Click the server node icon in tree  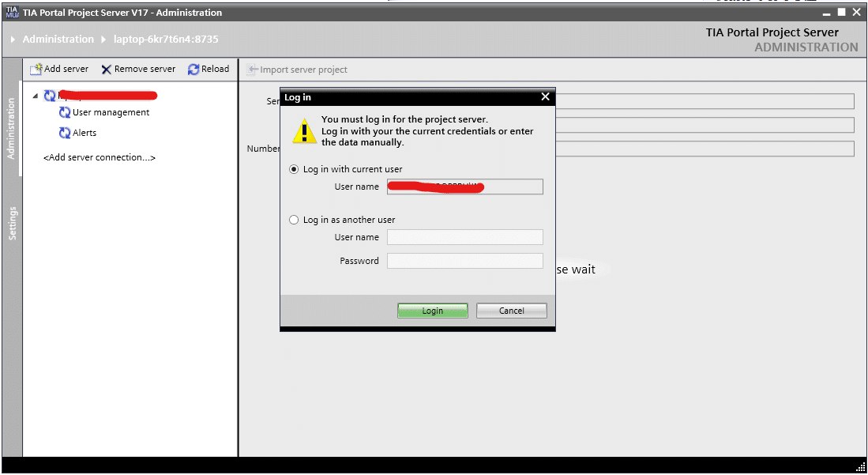pos(50,96)
